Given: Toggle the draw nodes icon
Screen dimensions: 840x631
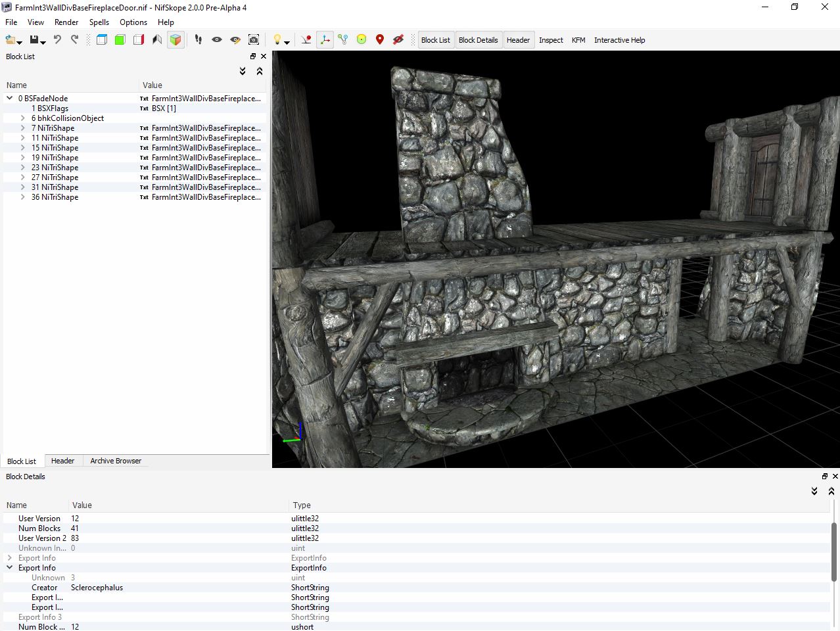Looking at the screenshot, I should [x=343, y=40].
